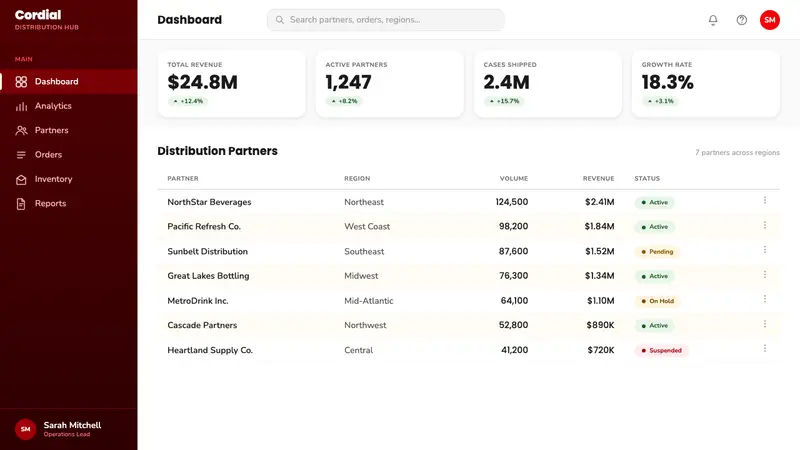Click the Pending status badge for Sunbelt
The image size is (800, 450).
657,252
